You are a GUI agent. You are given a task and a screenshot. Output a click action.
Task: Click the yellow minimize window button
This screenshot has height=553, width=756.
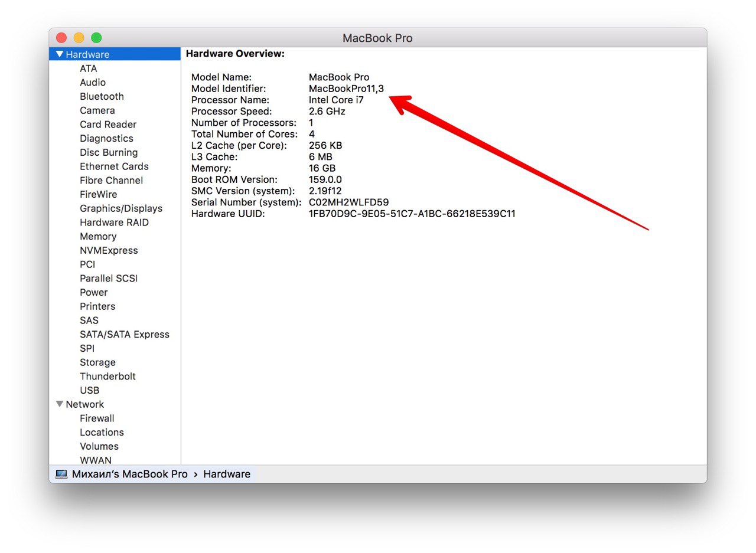click(79, 38)
